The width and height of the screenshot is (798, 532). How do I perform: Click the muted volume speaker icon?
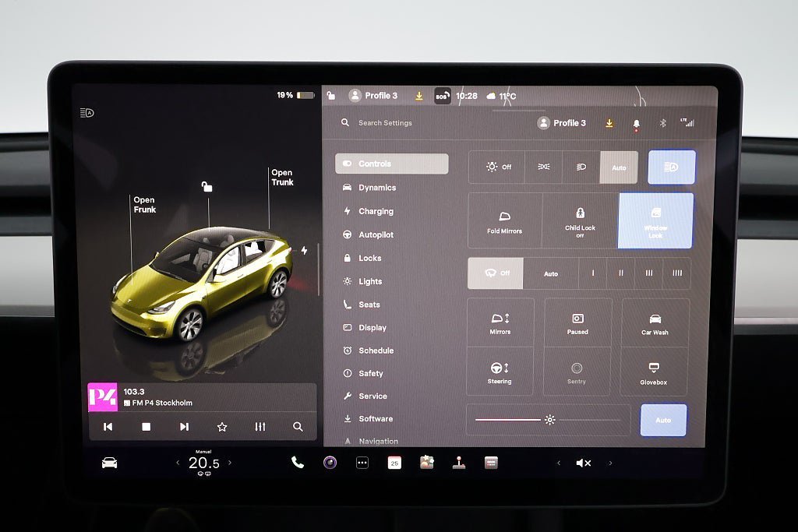coord(583,463)
